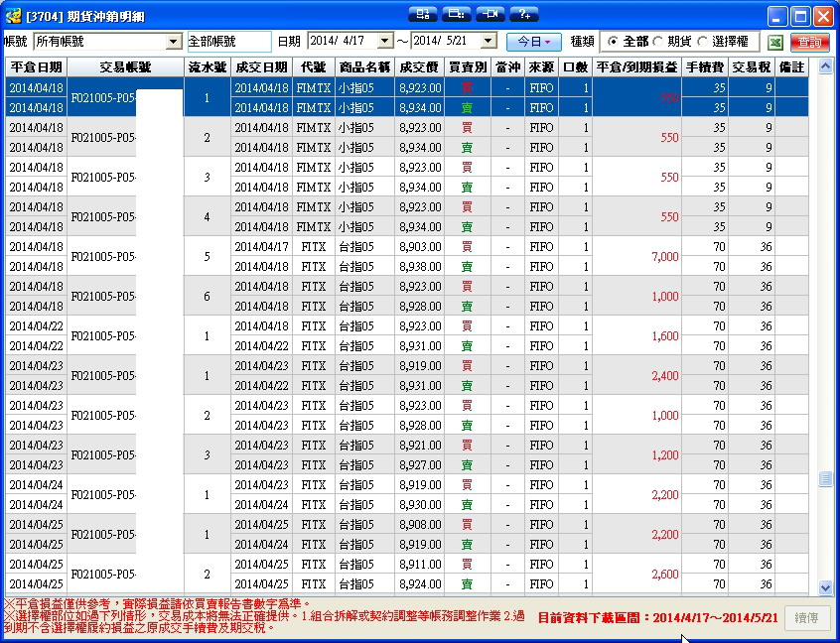The width and height of the screenshot is (840, 643).
Task: Click trade date cell 2014/04/17
Action: pos(261,247)
